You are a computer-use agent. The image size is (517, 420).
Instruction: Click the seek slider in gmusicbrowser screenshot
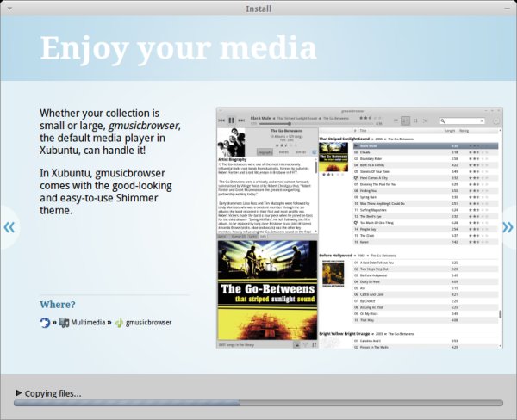coord(316,124)
